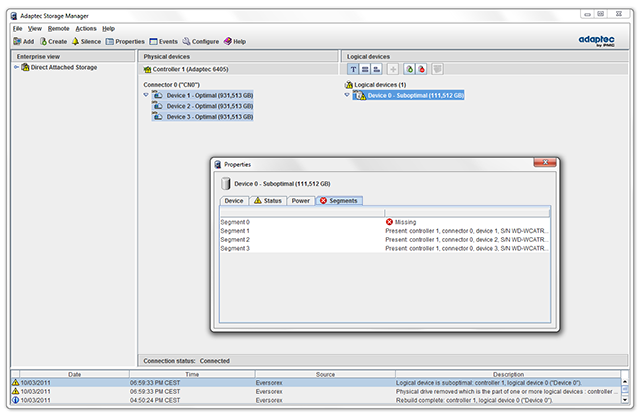
Task: Open the Actions menu
Action: pos(86,29)
